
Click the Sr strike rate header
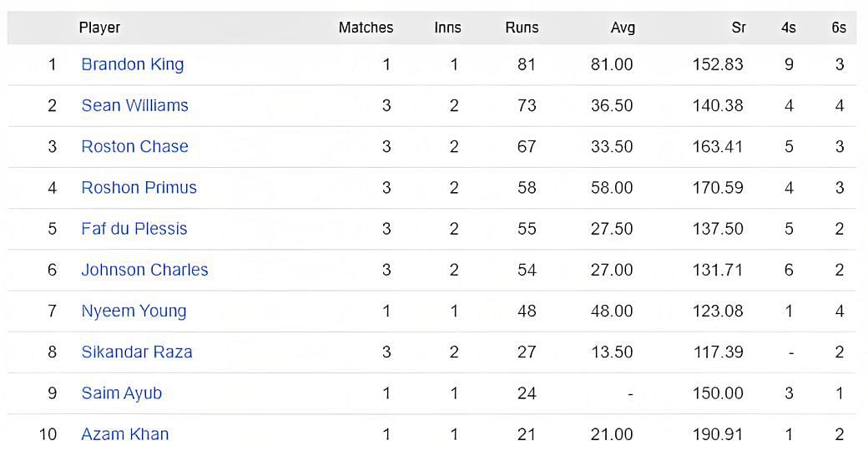(x=738, y=28)
